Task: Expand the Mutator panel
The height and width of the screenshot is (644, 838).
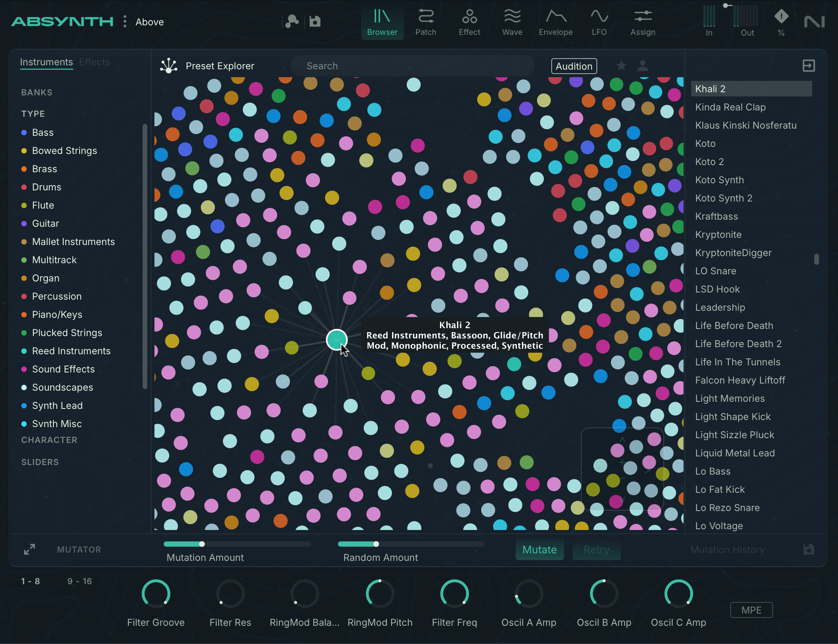Action: 30,549
